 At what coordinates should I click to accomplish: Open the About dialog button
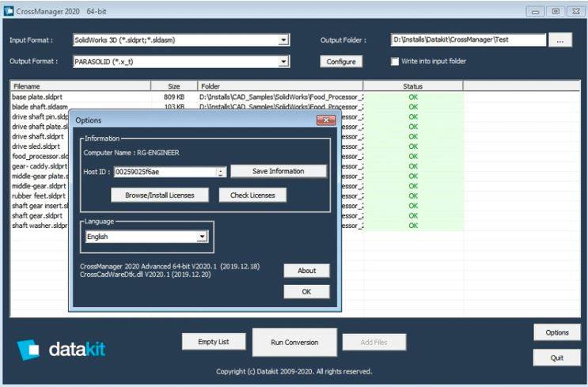pos(306,271)
